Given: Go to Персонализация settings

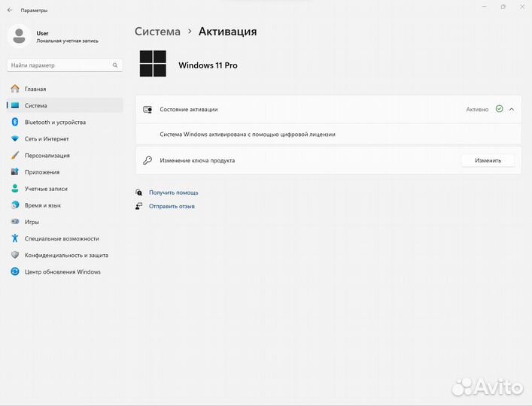Looking at the screenshot, I should pos(65,155).
